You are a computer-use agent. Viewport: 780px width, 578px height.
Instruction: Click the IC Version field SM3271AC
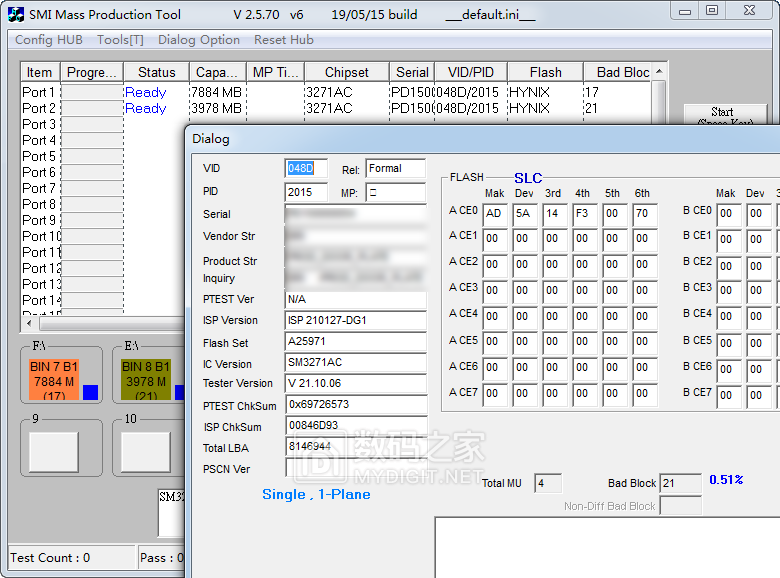click(x=356, y=362)
